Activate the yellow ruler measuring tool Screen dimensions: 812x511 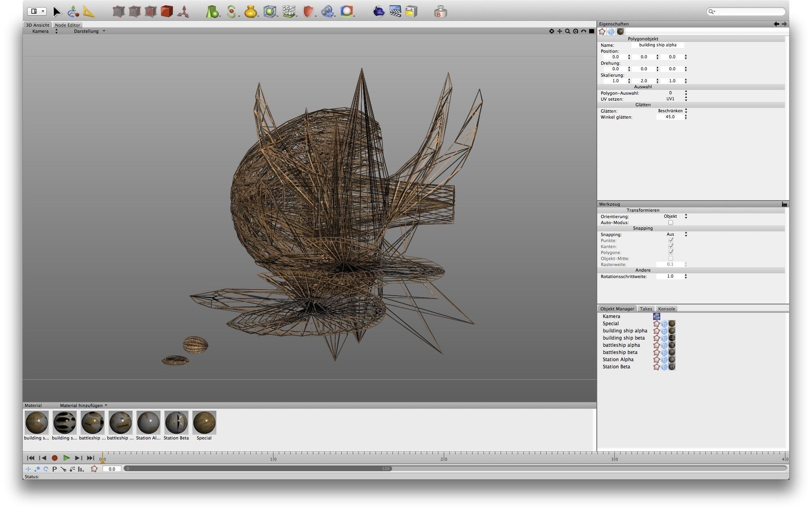click(x=89, y=12)
